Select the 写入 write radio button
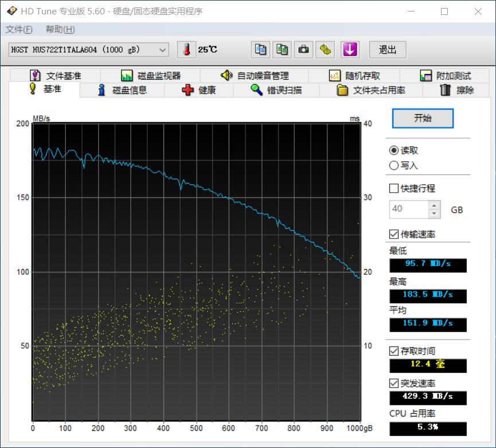This screenshot has width=496, height=448. click(394, 165)
